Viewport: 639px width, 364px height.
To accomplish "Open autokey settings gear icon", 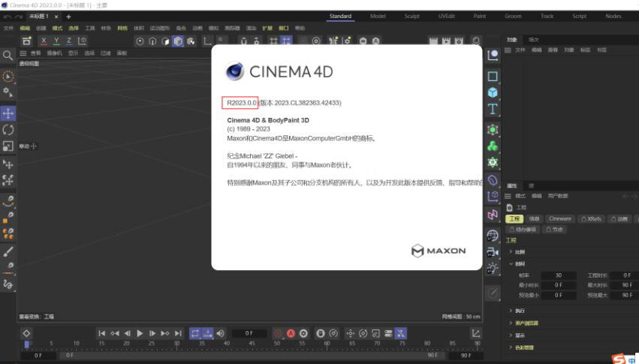I will click(x=303, y=333).
